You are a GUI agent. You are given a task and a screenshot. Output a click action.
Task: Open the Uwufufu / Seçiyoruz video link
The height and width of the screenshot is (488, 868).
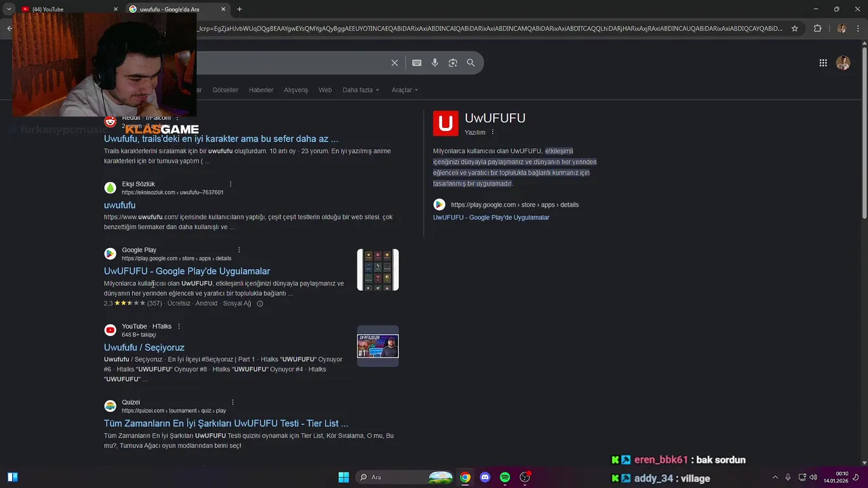point(144,348)
